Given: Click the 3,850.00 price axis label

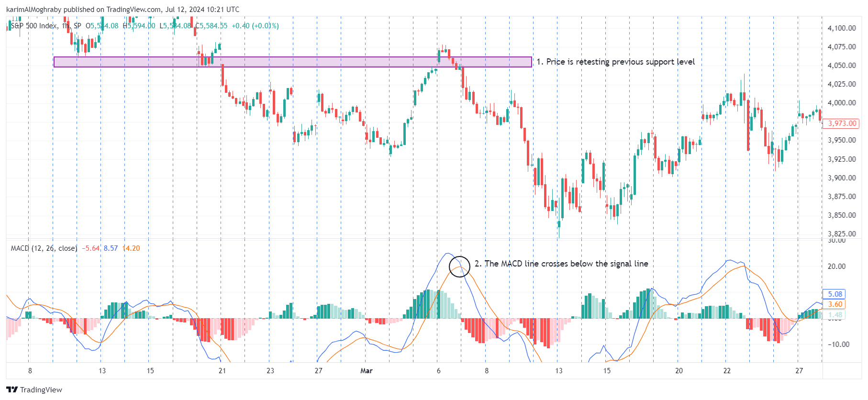Looking at the screenshot, I should click(842, 215).
